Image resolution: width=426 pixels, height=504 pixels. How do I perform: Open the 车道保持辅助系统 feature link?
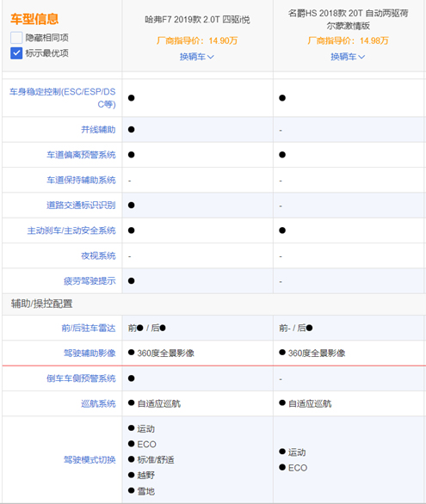[81, 180]
